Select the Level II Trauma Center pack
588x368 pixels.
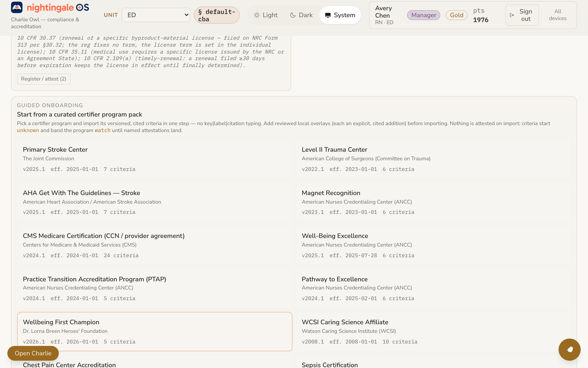(433, 159)
